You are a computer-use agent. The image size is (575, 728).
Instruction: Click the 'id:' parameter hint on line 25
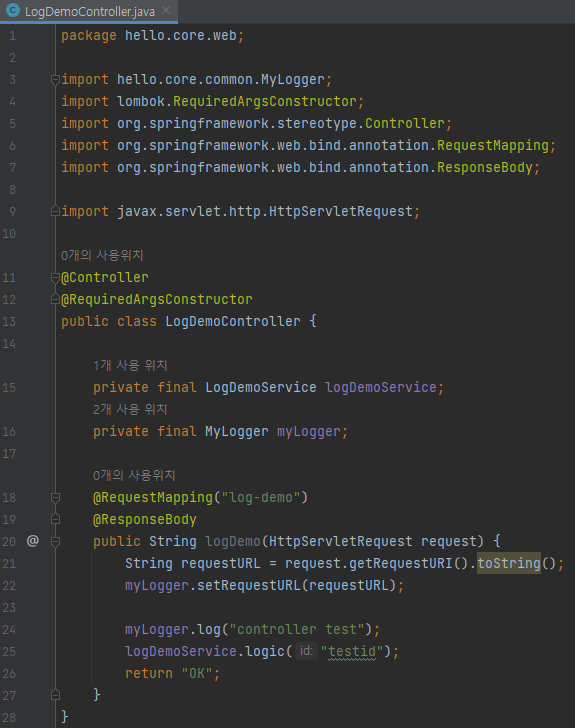[x=306, y=651]
